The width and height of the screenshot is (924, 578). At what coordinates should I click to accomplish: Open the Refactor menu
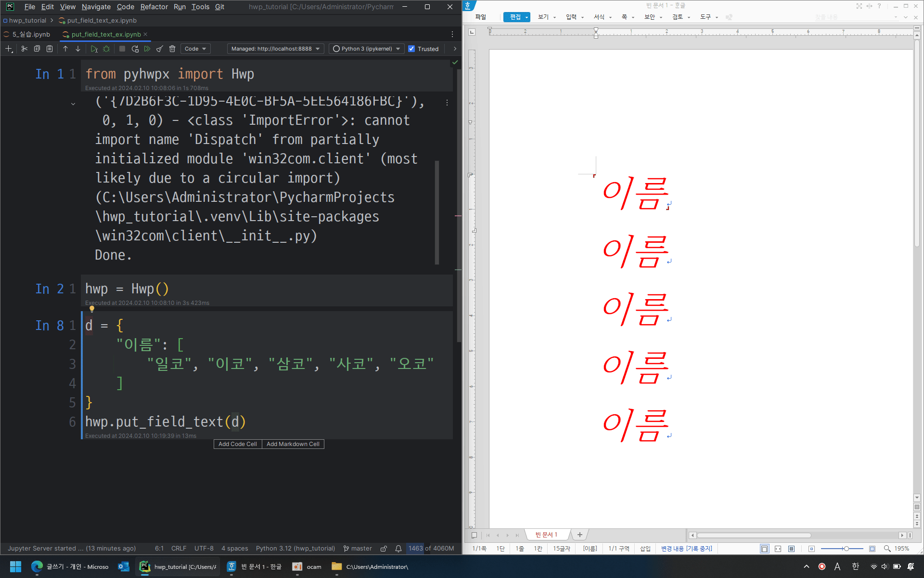point(154,7)
